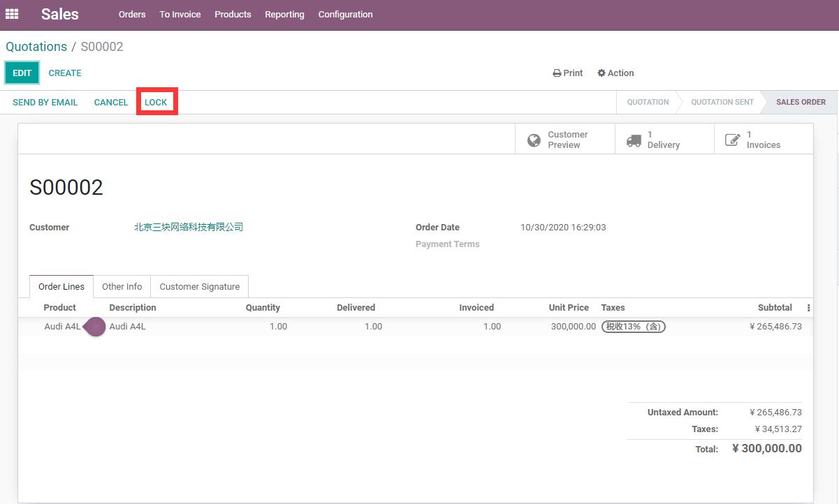Click SEND BY EMAIL button
The image size is (839, 504).
(45, 103)
